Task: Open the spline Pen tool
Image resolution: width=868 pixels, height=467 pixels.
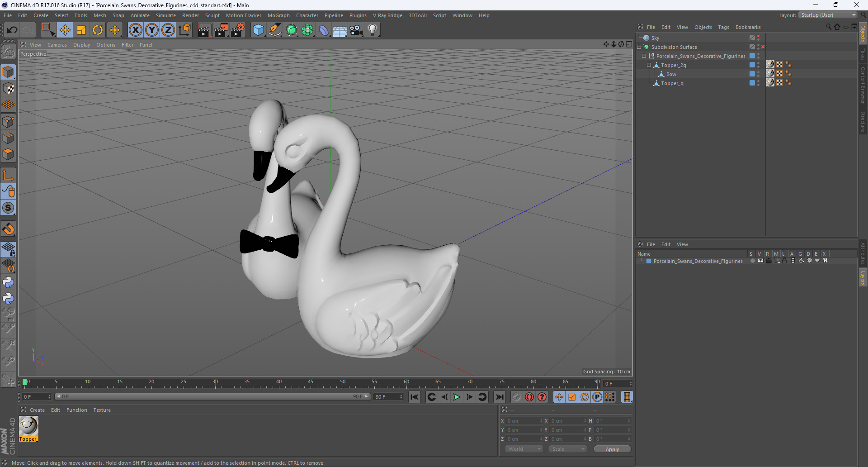Action: 275,30
